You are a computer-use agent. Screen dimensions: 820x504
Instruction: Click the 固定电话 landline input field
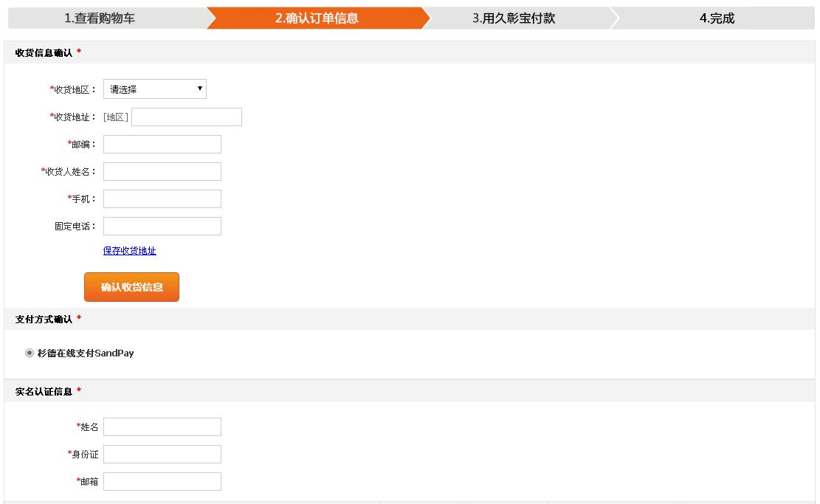tap(162, 226)
